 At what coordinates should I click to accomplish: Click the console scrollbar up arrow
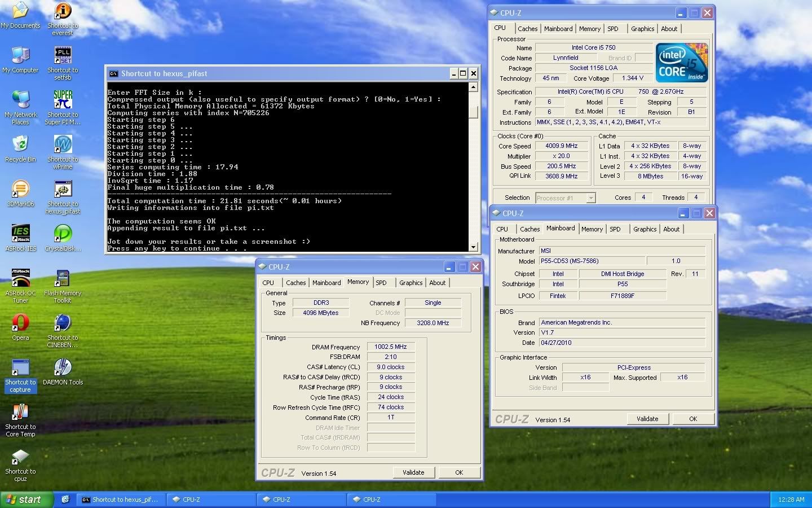pyautogui.click(x=473, y=87)
